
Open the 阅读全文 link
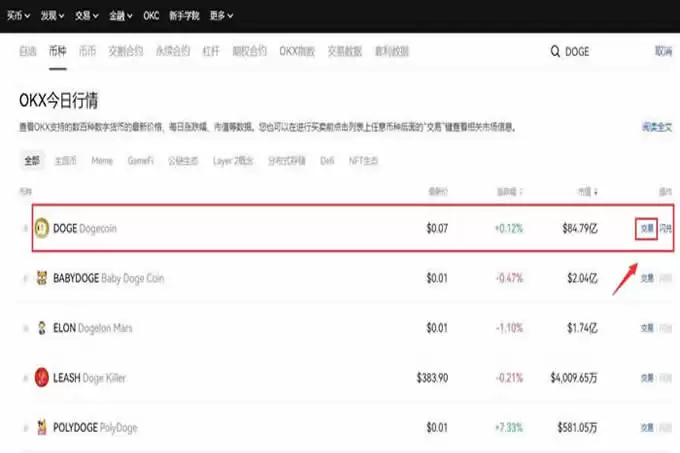click(x=656, y=128)
